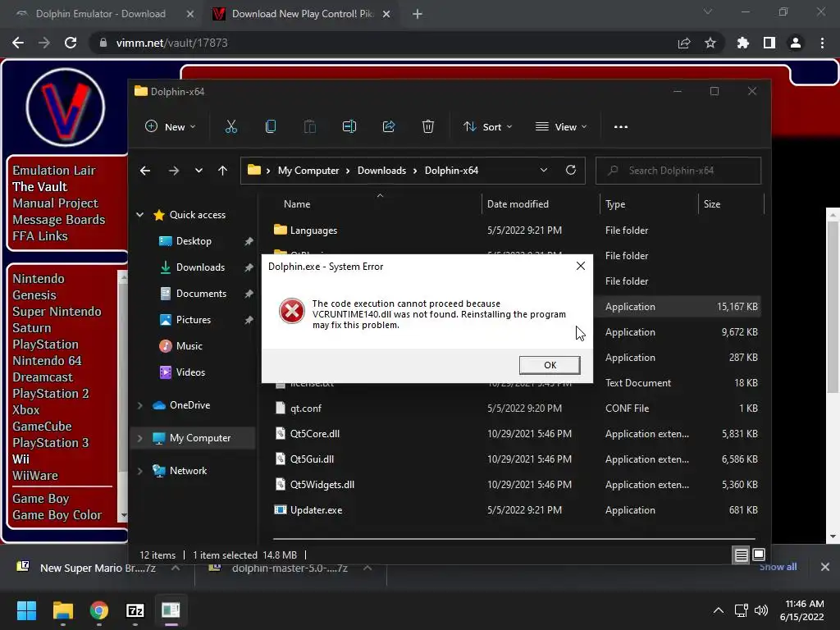Screen dimensions: 840x630
Task: Click My Computer in the address breadcrumb
Action: [x=308, y=171]
